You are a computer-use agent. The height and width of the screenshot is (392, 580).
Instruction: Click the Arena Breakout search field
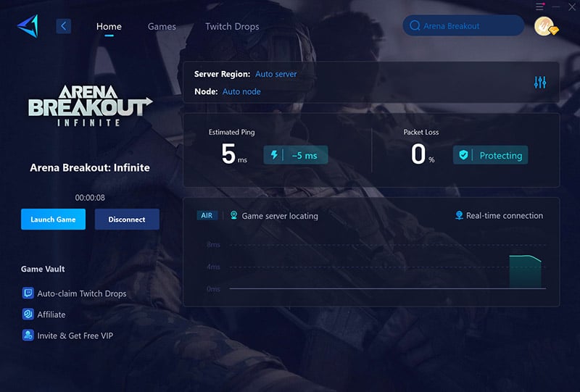coord(463,25)
